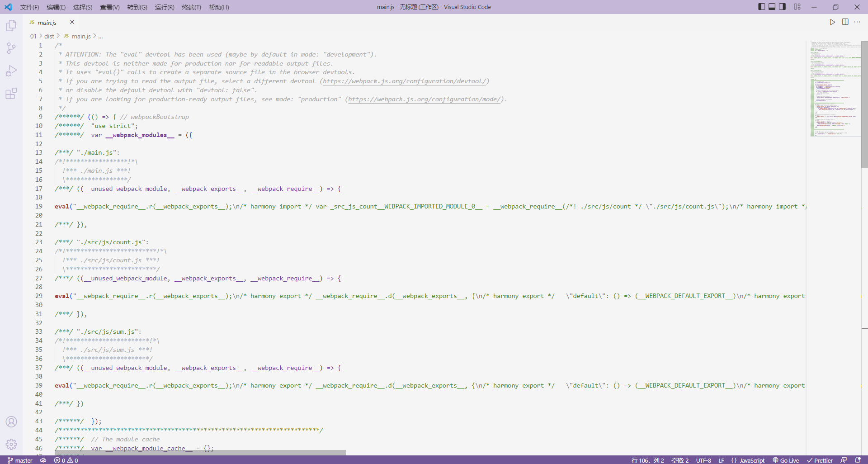This screenshot has height=464, width=868.
Task: Open the 运行(R) menu
Action: (165, 7)
